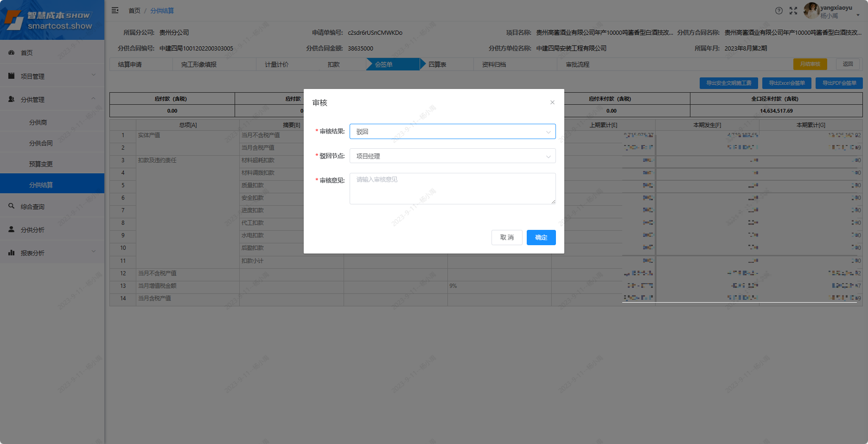The image size is (868, 444).
Task: Click the 取消 button
Action: (x=507, y=237)
